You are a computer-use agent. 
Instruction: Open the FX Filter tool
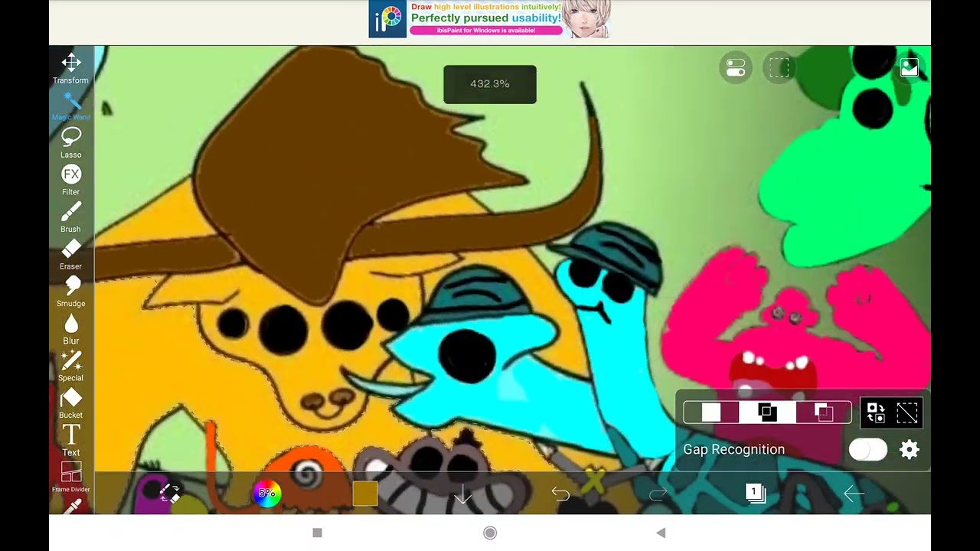click(x=71, y=180)
